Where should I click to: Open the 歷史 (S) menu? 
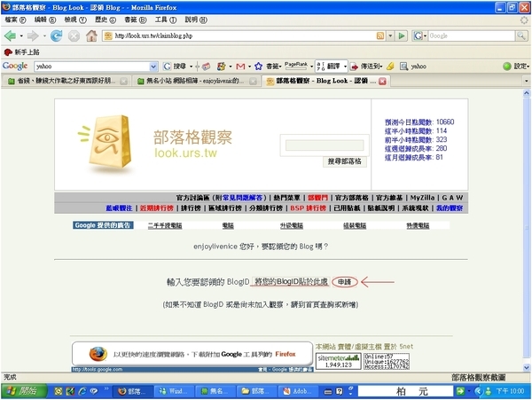click(106, 20)
